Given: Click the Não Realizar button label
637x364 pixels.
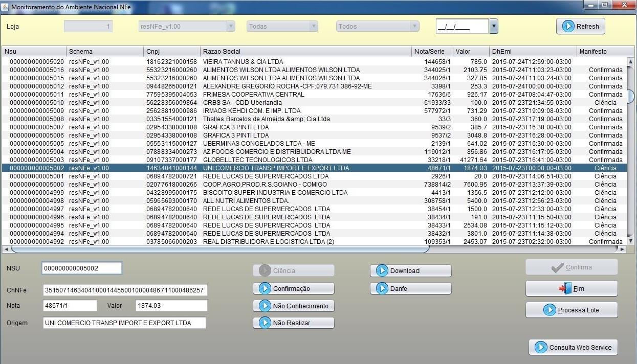Looking at the screenshot, I should pyautogui.click(x=292, y=323).
